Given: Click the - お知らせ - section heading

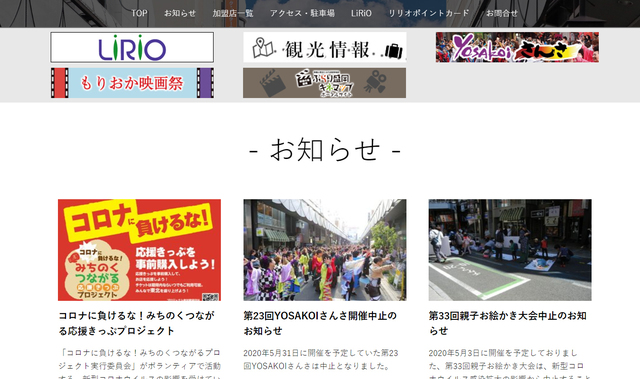Looking at the screenshot, I should tap(324, 150).
